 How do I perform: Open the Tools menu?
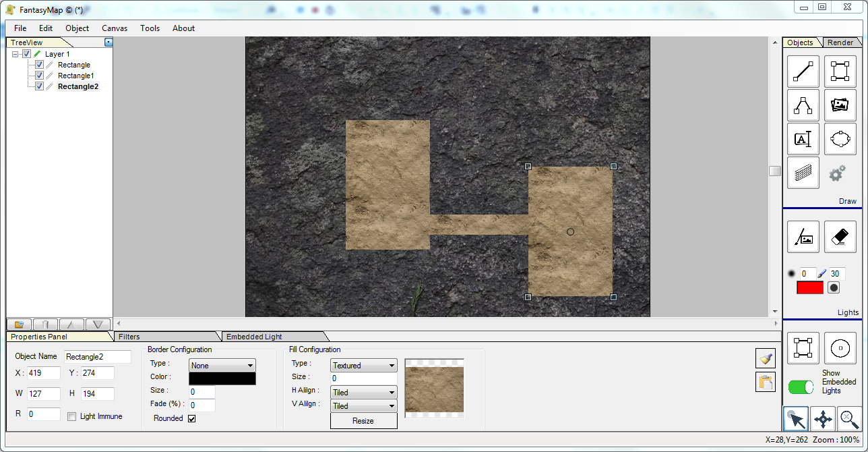point(150,28)
